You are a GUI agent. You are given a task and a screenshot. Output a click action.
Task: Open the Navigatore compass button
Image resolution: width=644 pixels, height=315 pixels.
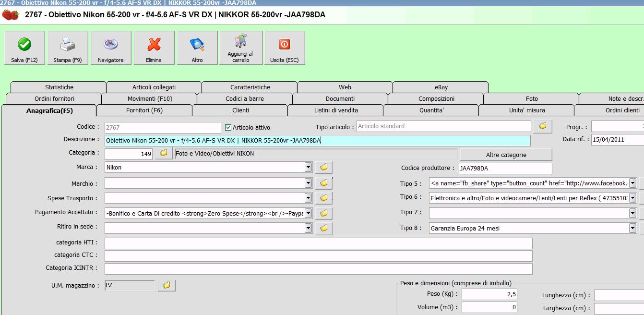coord(111,48)
